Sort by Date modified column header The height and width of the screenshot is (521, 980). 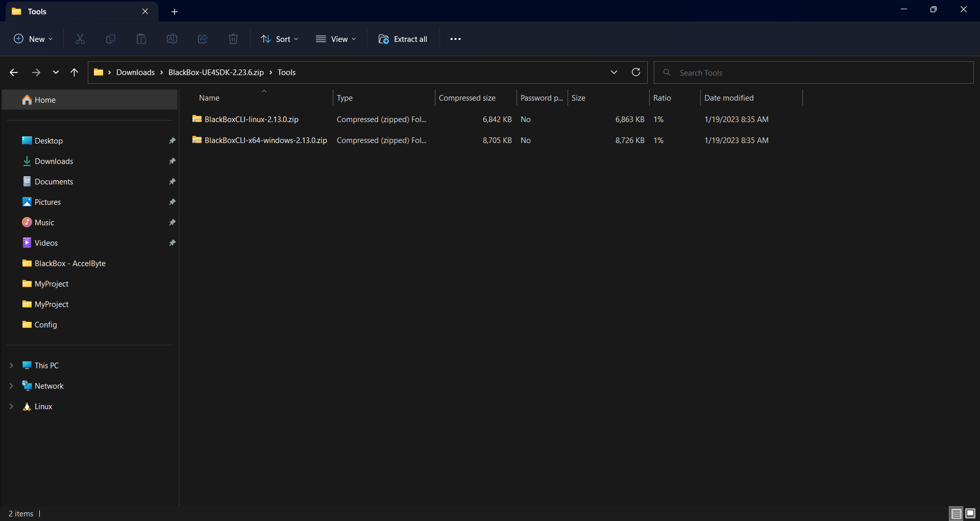751,98
